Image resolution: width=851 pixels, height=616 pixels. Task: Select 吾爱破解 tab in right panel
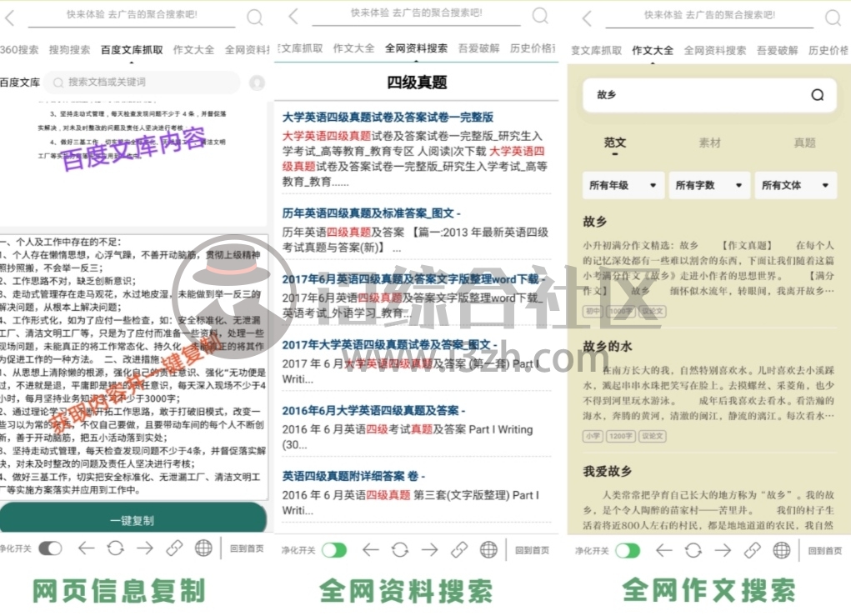click(777, 51)
